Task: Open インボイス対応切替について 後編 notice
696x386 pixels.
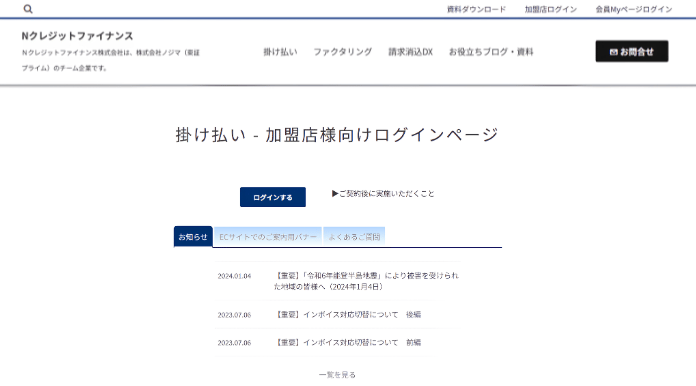Action: (347, 315)
